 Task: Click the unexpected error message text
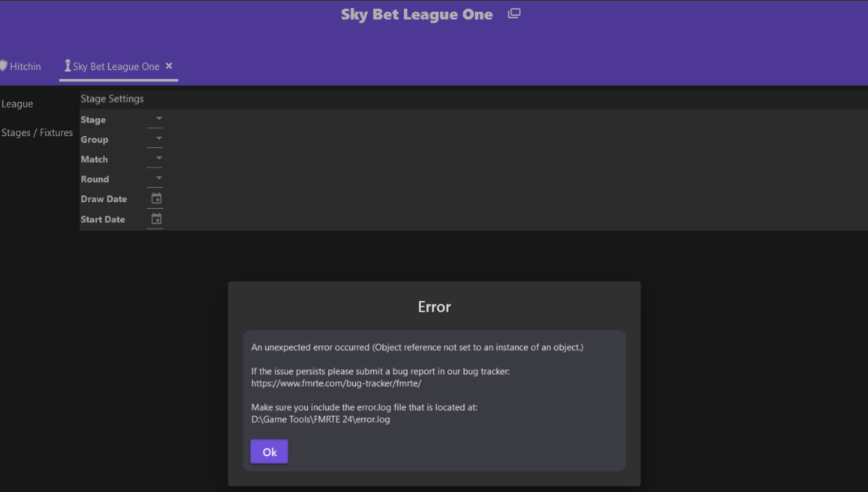tap(417, 347)
